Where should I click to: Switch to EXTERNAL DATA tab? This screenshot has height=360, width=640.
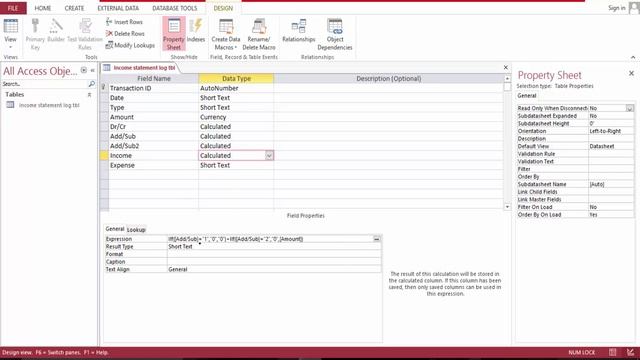pos(118,8)
